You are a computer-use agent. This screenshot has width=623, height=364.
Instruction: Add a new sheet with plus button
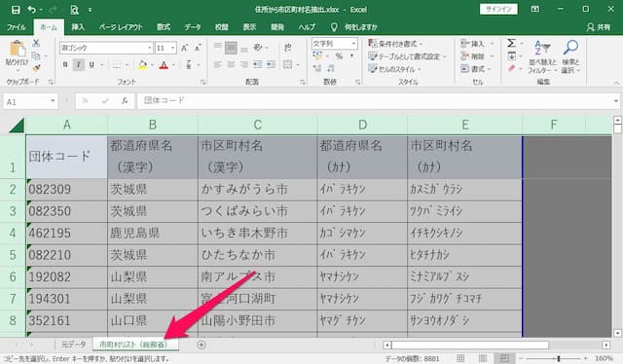[202, 345]
